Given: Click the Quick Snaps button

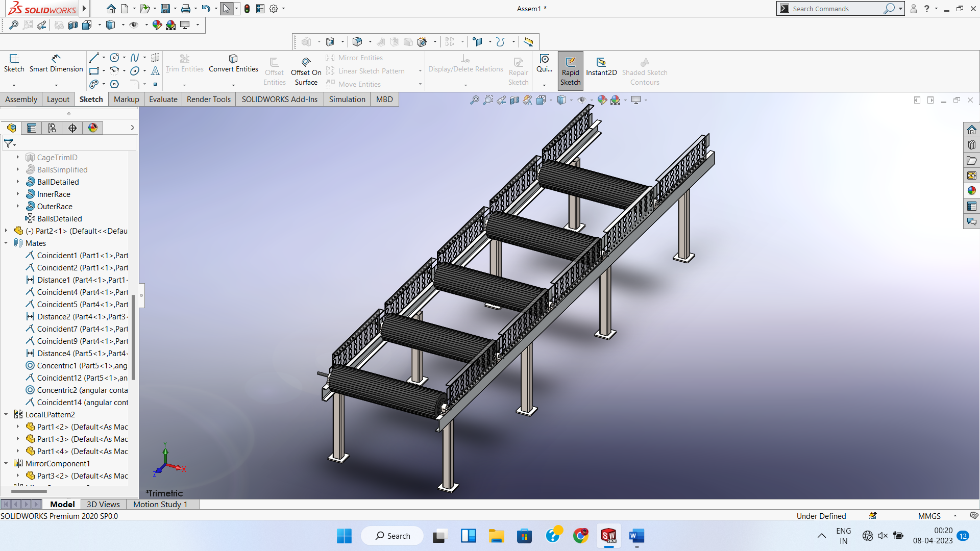Looking at the screenshot, I should (x=544, y=64).
